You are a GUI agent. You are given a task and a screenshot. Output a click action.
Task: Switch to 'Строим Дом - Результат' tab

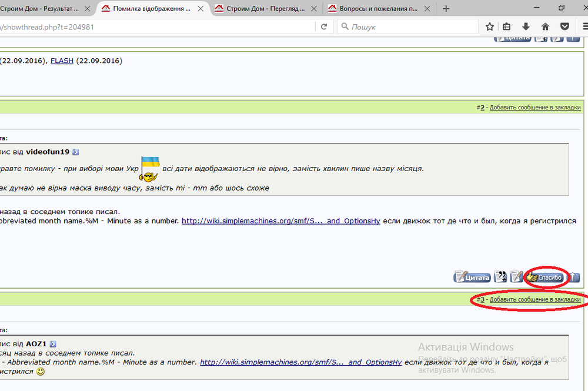(x=39, y=9)
